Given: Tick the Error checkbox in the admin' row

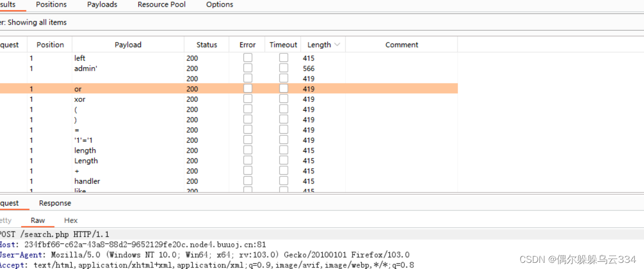Looking at the screenshot, I should pyautogui.click(x=248, y=68).
